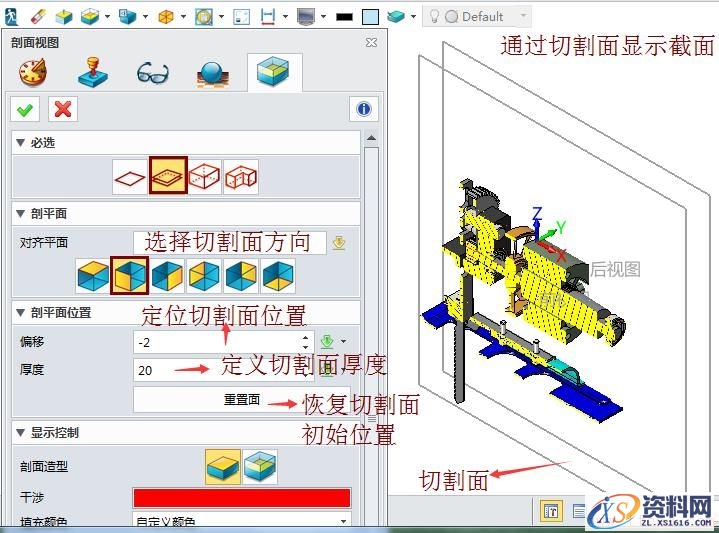Select the L-shaped corner section type
Screen dimensions: 719x533
(241, 177)
